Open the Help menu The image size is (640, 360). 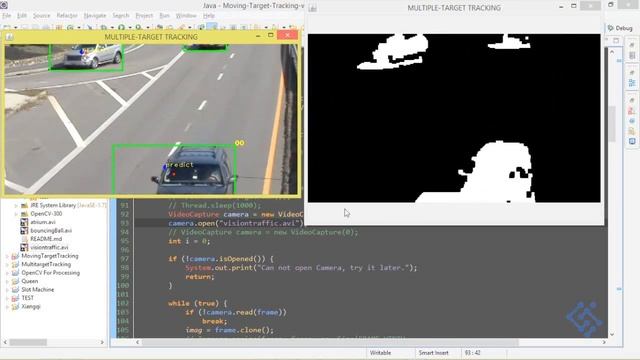point(209,16)
